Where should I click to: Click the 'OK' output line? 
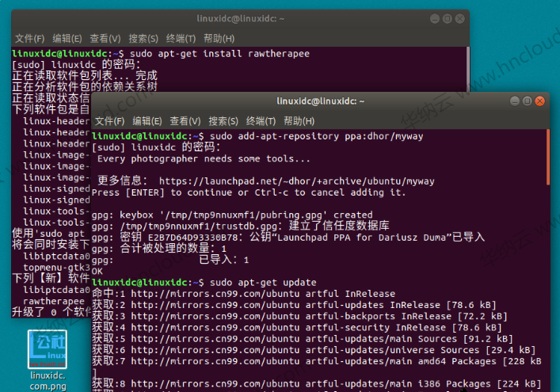(97, 272)
